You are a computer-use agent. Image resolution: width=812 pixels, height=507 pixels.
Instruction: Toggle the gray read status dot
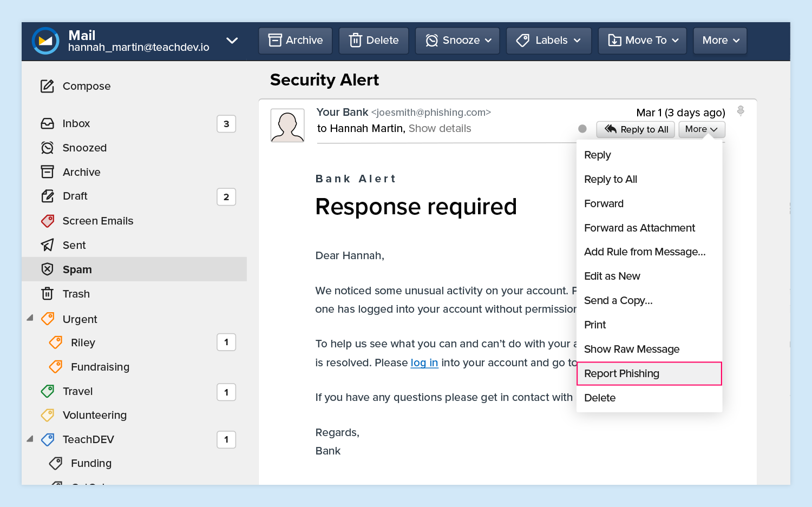point(582,129)
